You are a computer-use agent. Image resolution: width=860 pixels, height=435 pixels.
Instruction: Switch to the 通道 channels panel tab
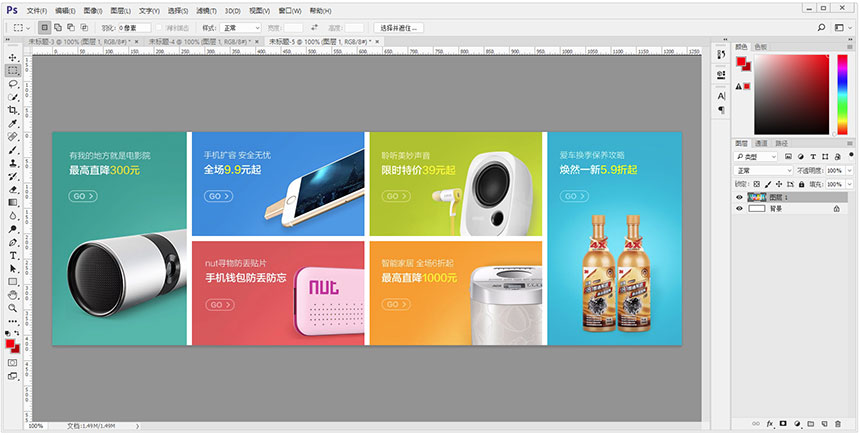coord(761,144)
